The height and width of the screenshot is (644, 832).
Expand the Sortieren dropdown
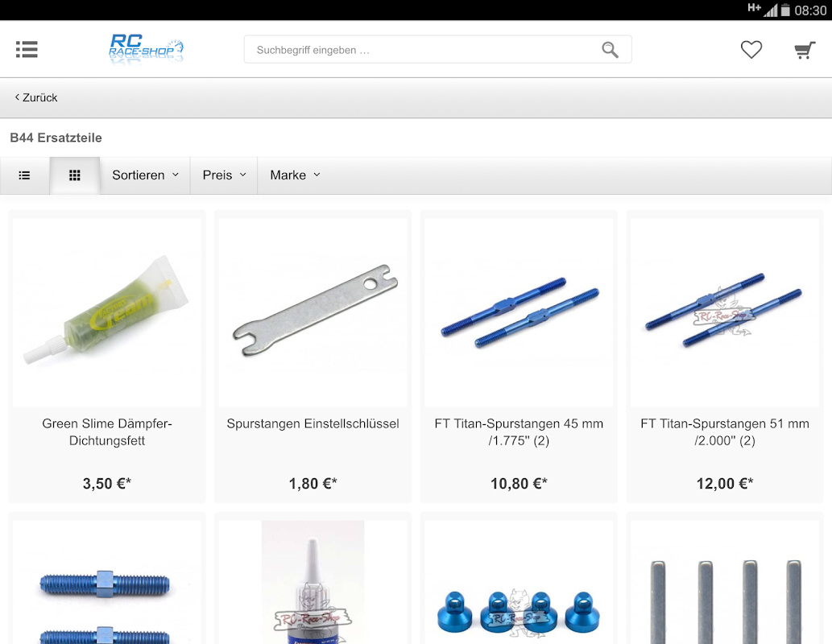[145, 175]
